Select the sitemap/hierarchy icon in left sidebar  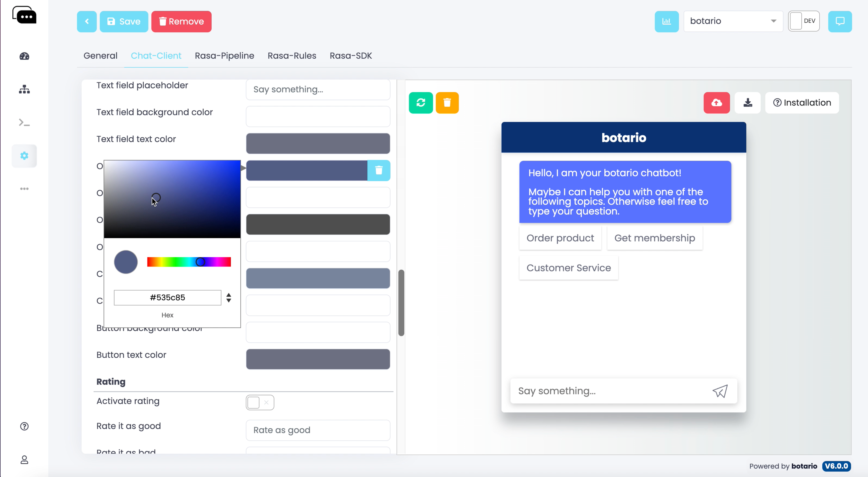(x=24, y=89)
